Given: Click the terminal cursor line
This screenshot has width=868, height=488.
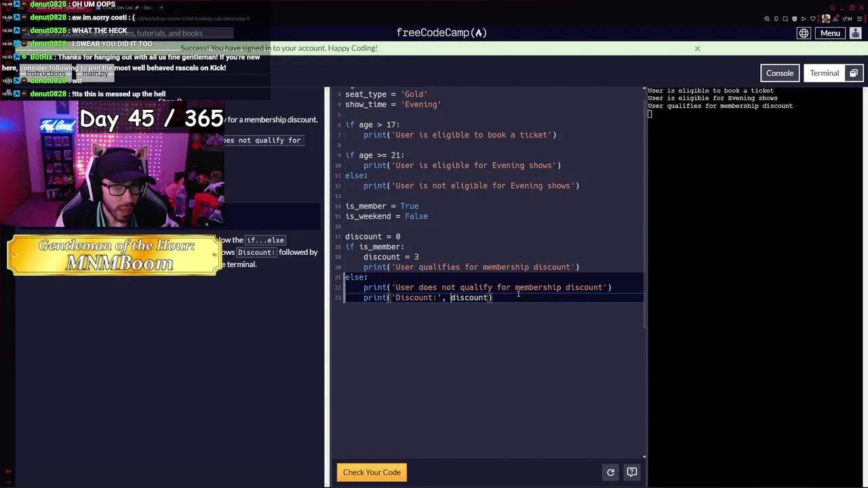Looking at the screenshot, I should (650, 114).
